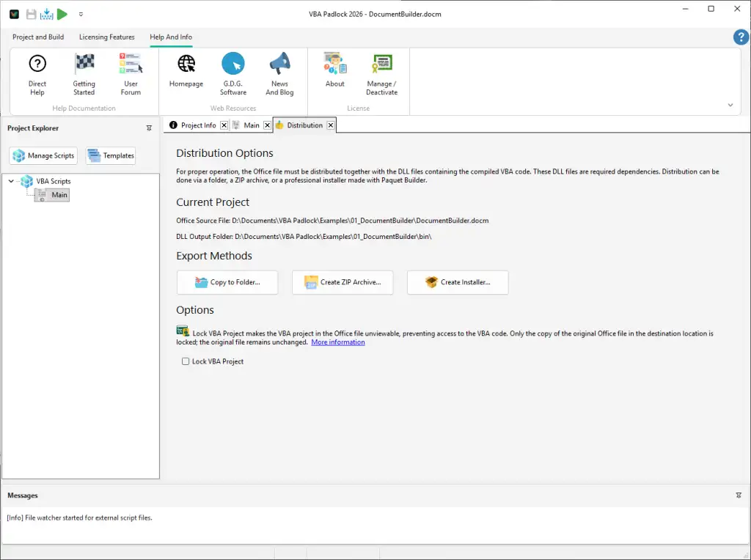Image resolution: width=751 pixels, height=560 pixels.
Task: Toggle the Project Explorer pin
Action: (149, 127)
